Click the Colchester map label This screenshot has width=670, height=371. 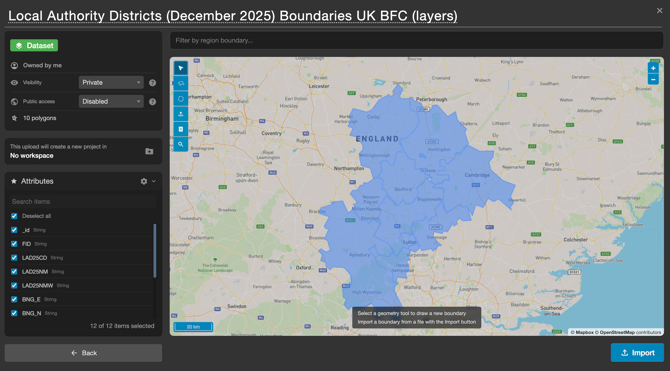click(576, 239)
